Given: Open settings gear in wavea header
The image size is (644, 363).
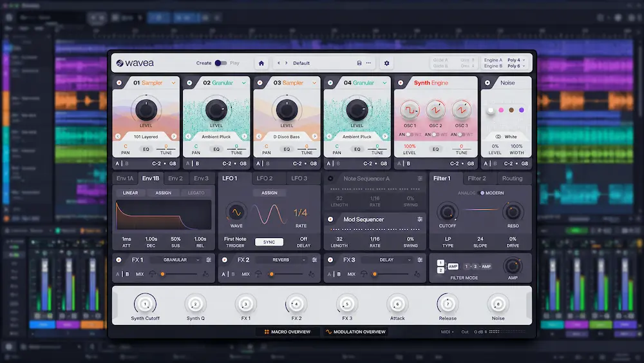Looking at the screenshot, I should tap(386, 63).
